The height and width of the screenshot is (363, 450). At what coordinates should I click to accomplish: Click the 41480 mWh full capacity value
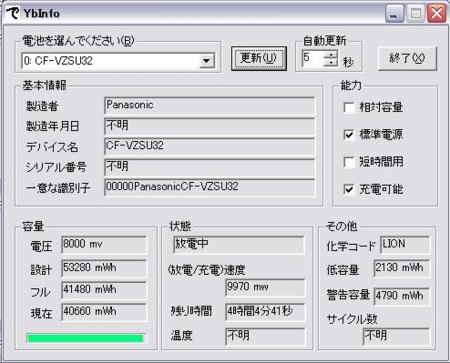[104, 290]
